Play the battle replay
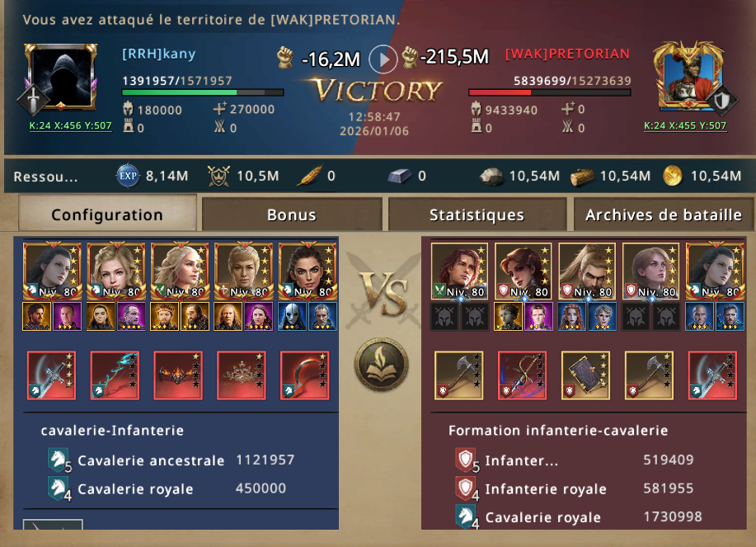 [x=383, y=59]
